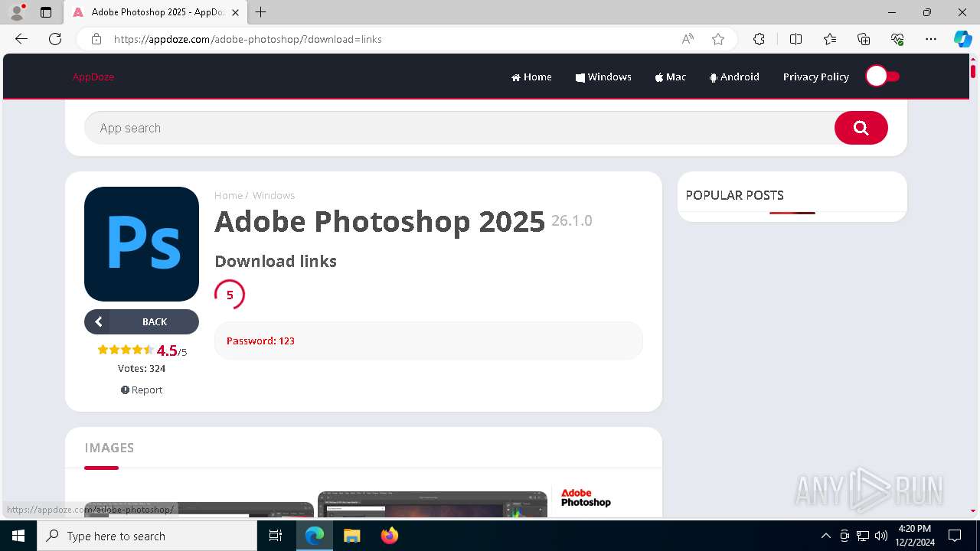This screenshot has width=980, height=551.
Task: Close the Adobe Photoshop browser tab
Action: 235,12
